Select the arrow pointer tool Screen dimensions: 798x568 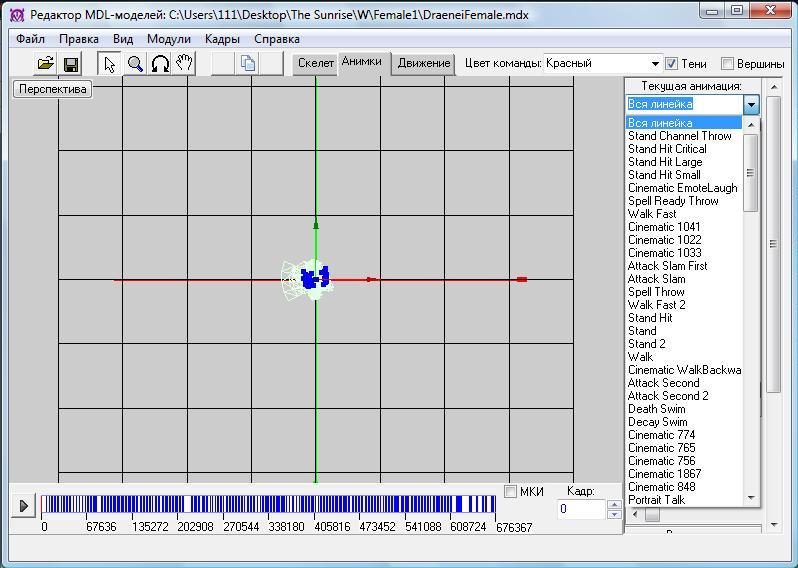(110, 64)
